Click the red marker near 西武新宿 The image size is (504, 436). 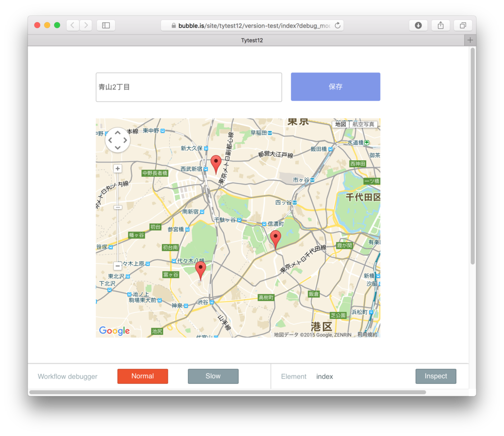216,165
